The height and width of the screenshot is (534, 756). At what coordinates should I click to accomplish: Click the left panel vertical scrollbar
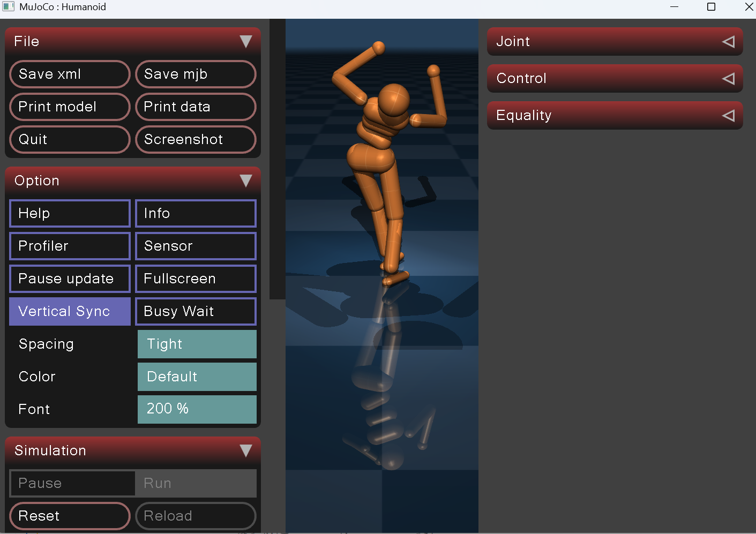click(277, 159)
